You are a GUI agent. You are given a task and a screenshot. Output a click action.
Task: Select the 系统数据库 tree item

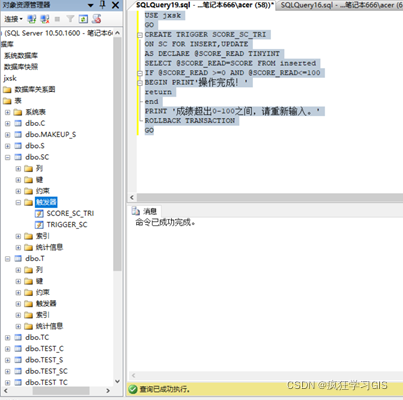click(x=21, y=56)
